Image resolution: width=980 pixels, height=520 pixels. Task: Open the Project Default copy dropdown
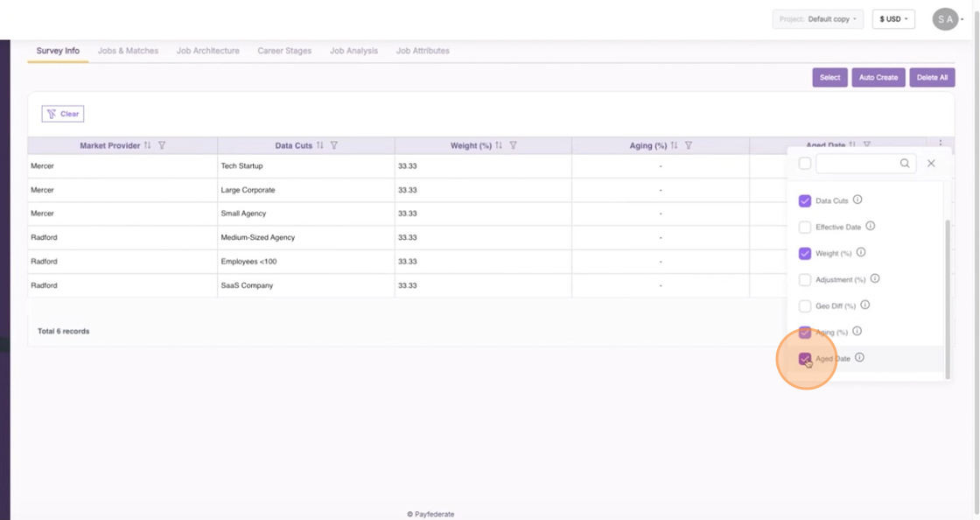817,18
